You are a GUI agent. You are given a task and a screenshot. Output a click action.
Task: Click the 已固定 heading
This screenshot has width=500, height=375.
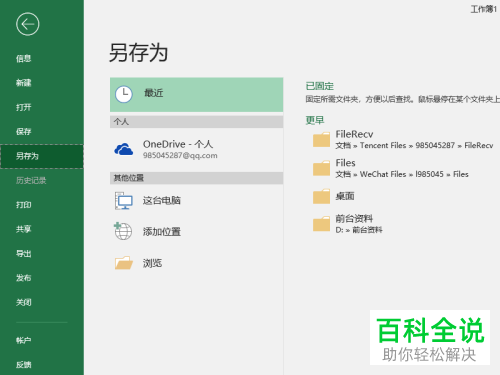pos(320,86)
